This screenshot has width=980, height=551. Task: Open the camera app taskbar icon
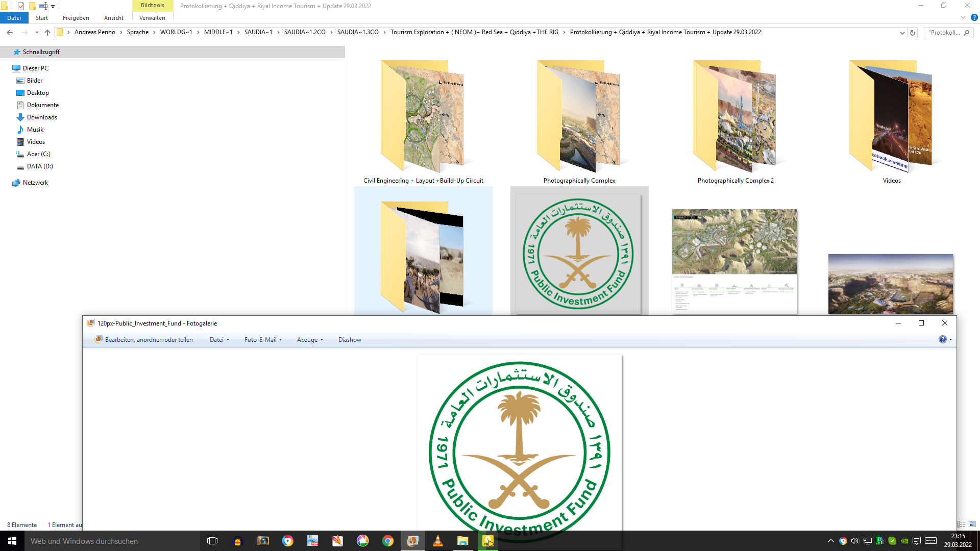coord(263,541)
